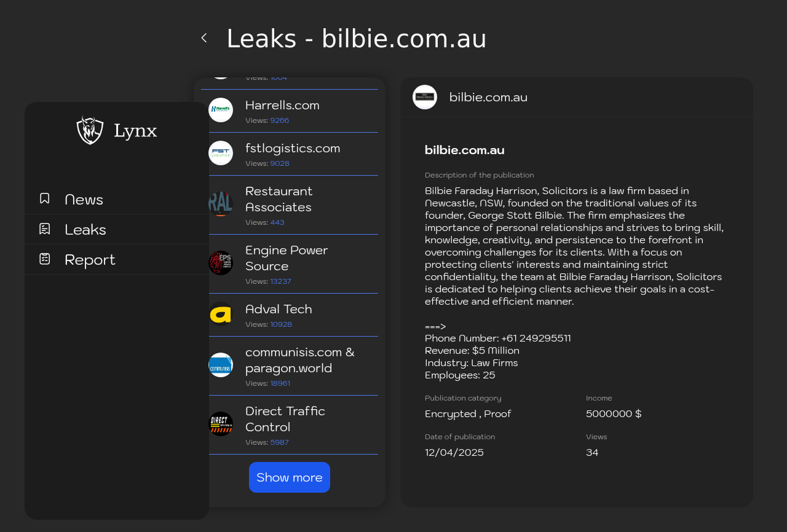Click the Report checklist icon
This screenshot has width=787, height=532.
click(x=45, y=259)
